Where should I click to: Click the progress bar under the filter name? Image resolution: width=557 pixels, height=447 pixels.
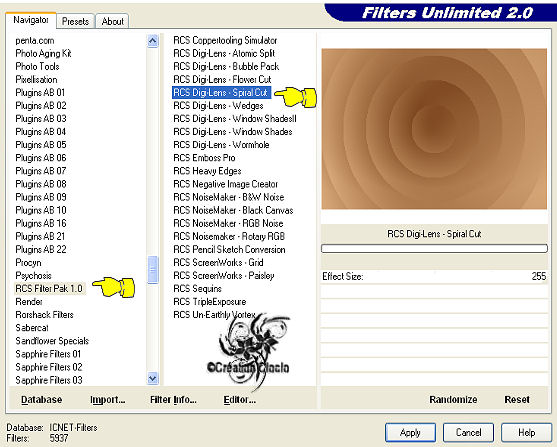pos(434,248)
